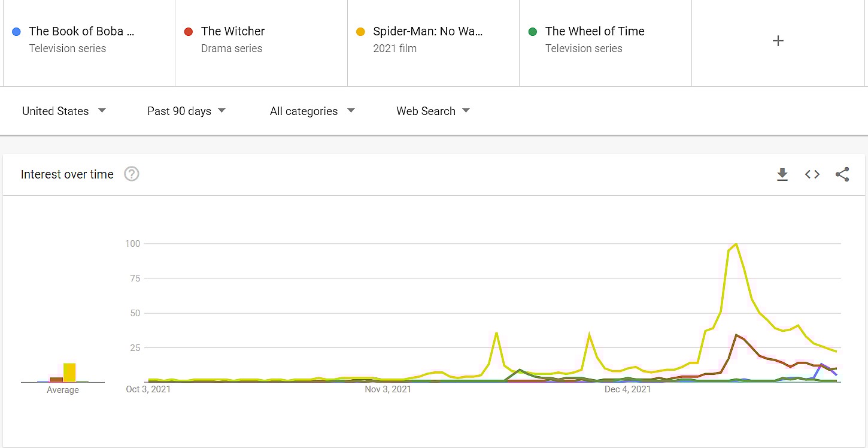Screen dimensions: 868x448
Task: Share the Interest over time chart
Action: [842, 174]
